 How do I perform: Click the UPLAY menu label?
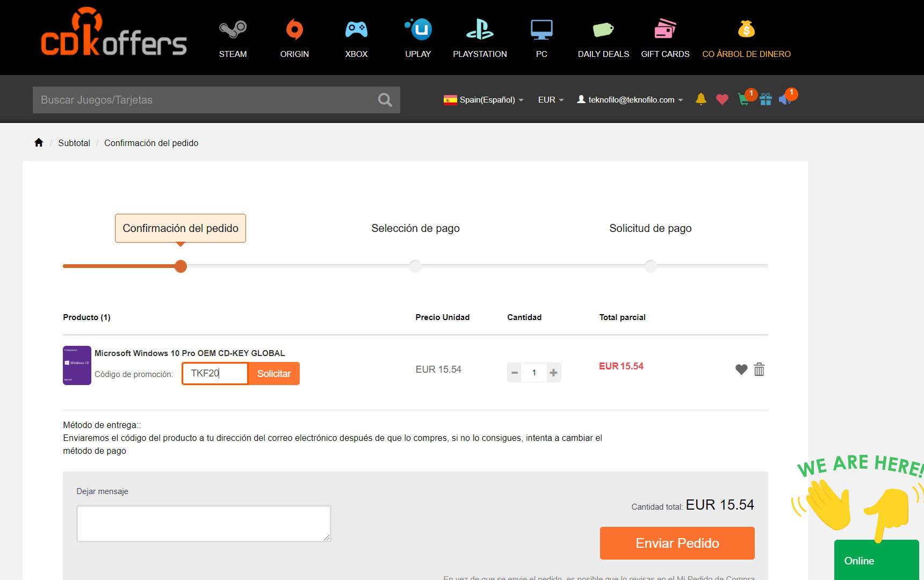(418, 54)
